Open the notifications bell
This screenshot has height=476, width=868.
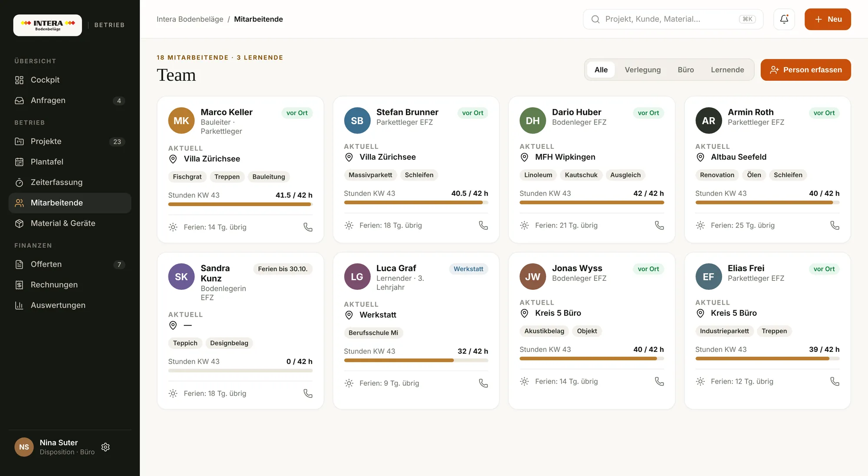[784, 19]
